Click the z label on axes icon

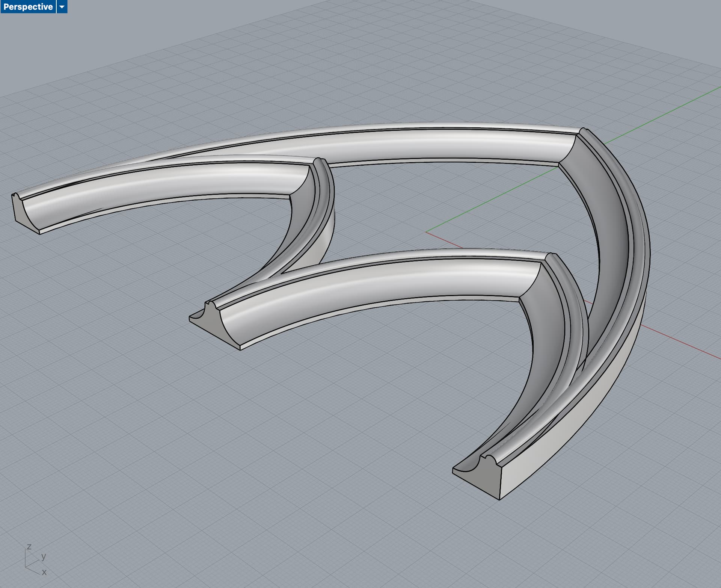pyautogui.click(x=29, y=547)
